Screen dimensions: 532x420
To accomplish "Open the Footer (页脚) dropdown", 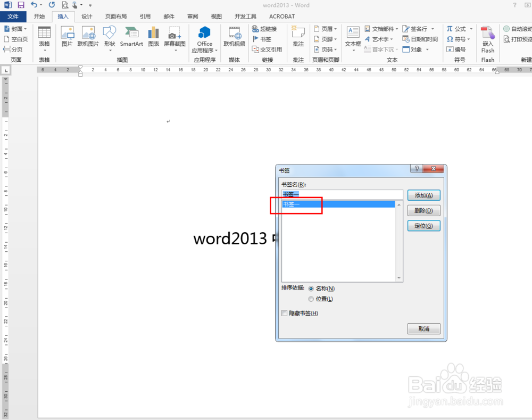I will pos(326,39).
